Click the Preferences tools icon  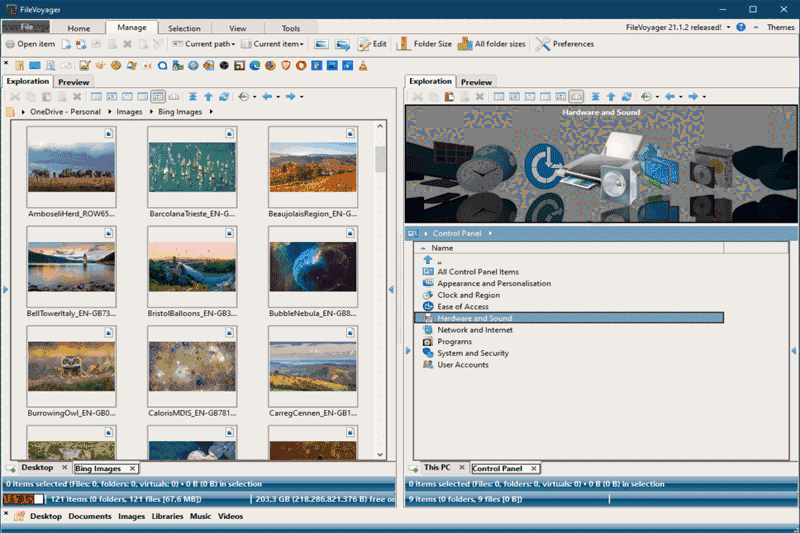(x=544, y=44)
